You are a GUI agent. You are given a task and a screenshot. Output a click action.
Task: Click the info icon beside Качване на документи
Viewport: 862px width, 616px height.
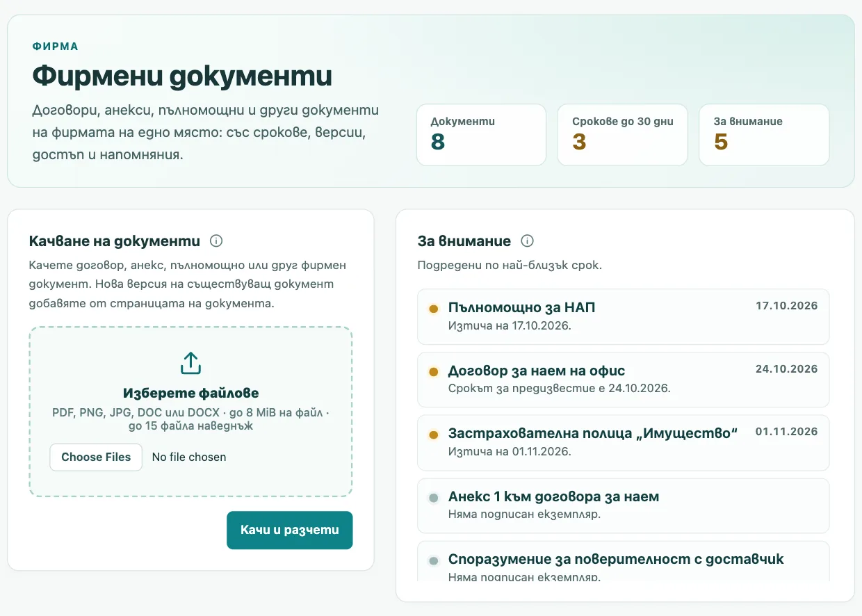216,241
